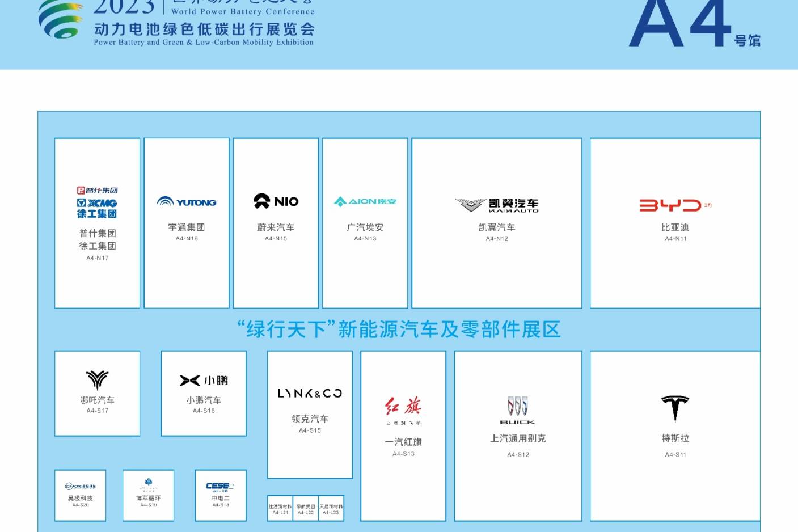This screenshot has height=532, width=798.
Task: Click booth number A4-N17
Action: click(98, 258)
